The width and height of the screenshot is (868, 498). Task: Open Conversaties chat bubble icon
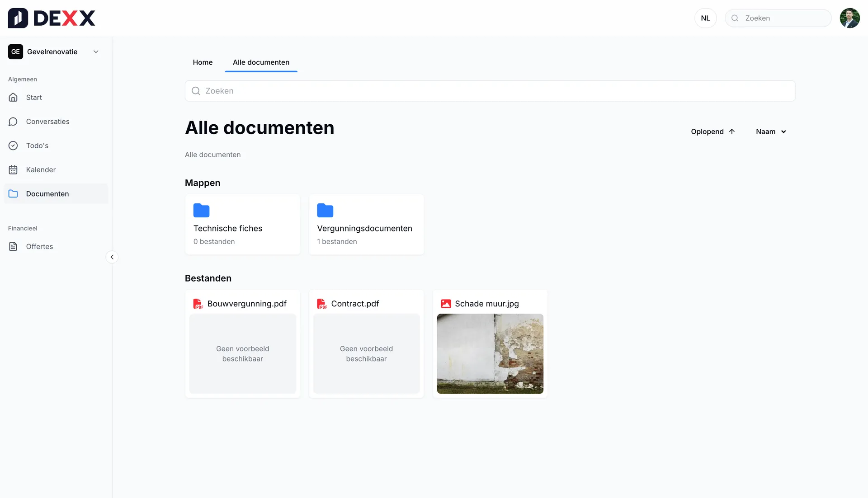click(x=13, y=122)
